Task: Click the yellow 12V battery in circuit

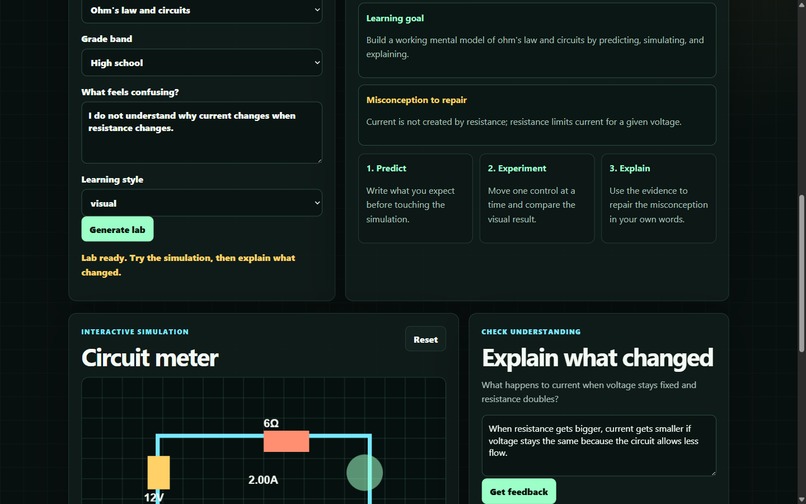Action: point(158,473)
